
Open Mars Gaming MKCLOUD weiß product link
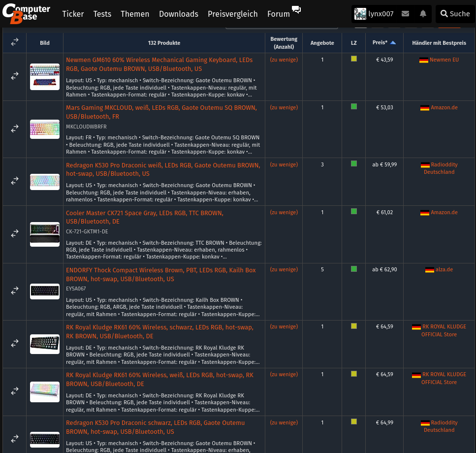[x=161, y=112]
